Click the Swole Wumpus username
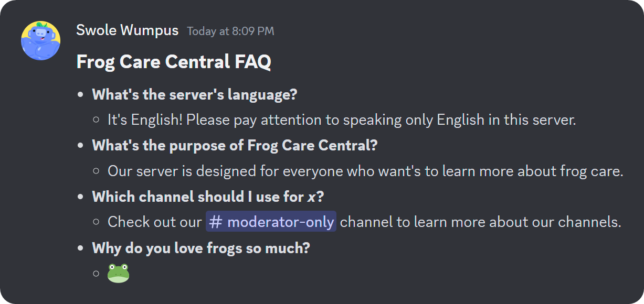 point(126,30)
